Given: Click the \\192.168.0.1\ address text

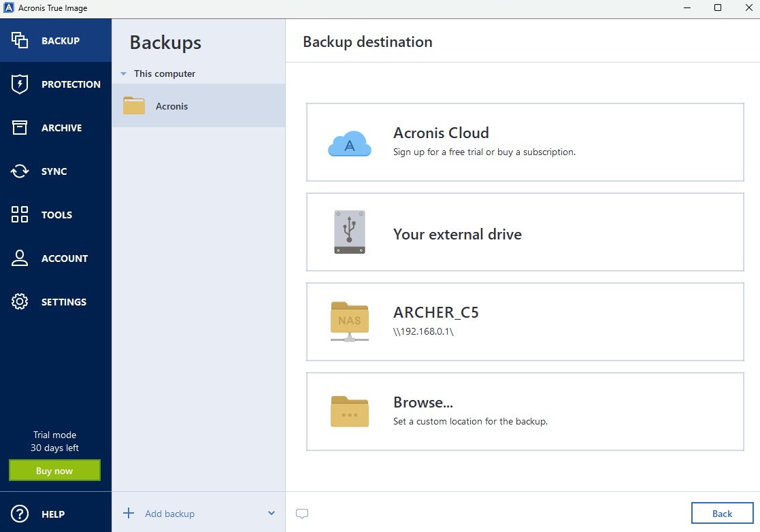Looking at the screenshot, I should coord(423,332).
